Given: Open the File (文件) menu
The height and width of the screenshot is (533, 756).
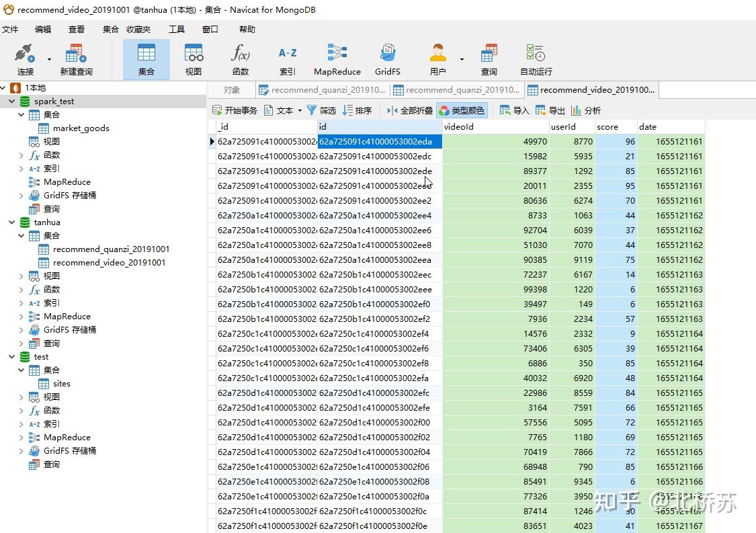Looking at the screenshot, I should (10, 30).
